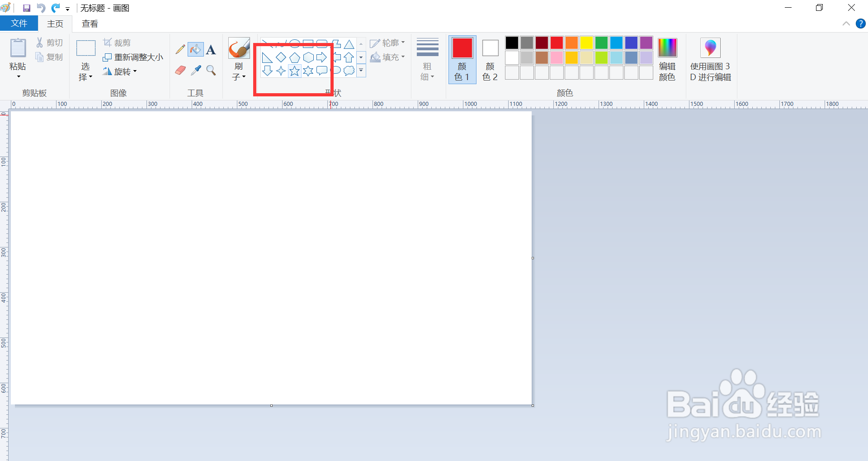This screenshot has width=868, height=461.
Task: Switch to the Home (主页) tab
Action: [x=55, y=24]
